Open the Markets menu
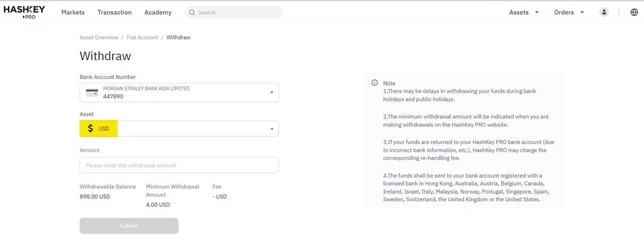This screenshot has height=243, width=644. (x=73, y=12)
